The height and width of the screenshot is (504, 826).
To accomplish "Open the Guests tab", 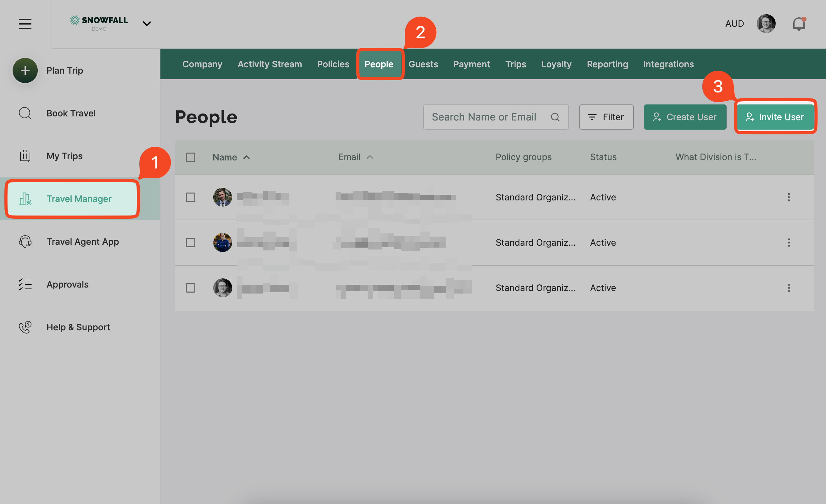I will click(x=423, y=64).
